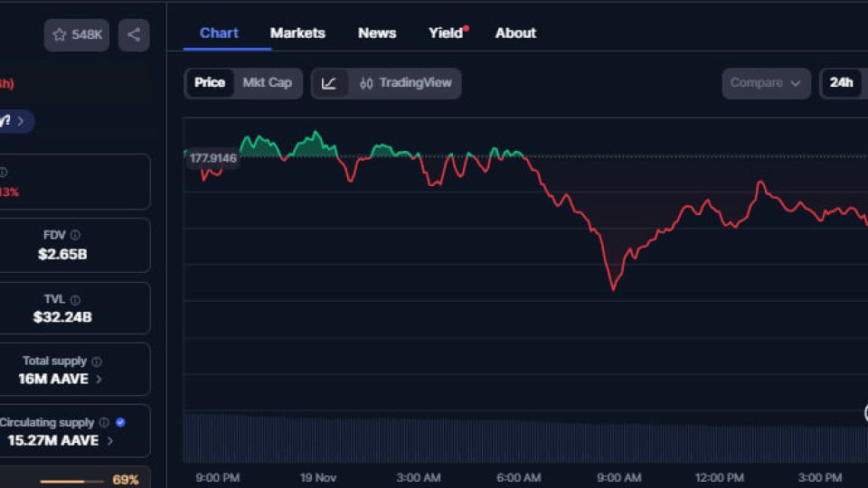Switch to the Chart tab
Screen dimensions: 868x488
pyautogui.click(x=219, y=33)
